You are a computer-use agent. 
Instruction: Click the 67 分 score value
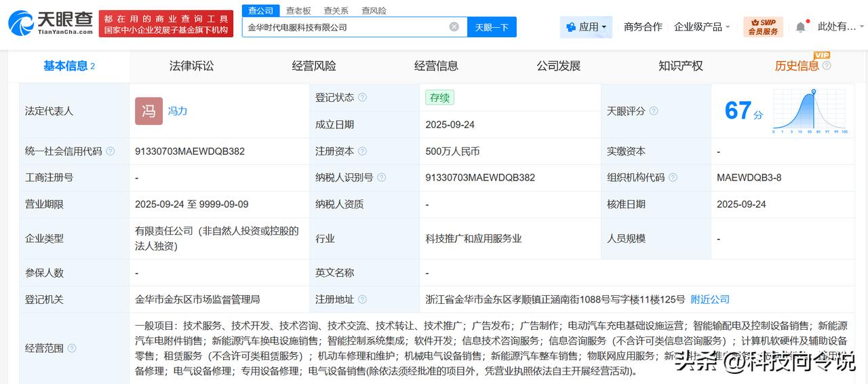[743, 111]
